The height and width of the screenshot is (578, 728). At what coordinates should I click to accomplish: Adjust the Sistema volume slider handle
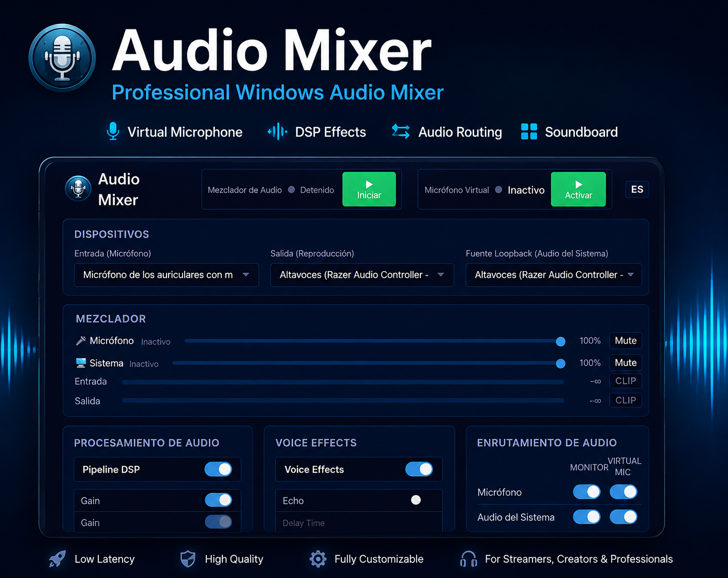[x=560, y=364]
